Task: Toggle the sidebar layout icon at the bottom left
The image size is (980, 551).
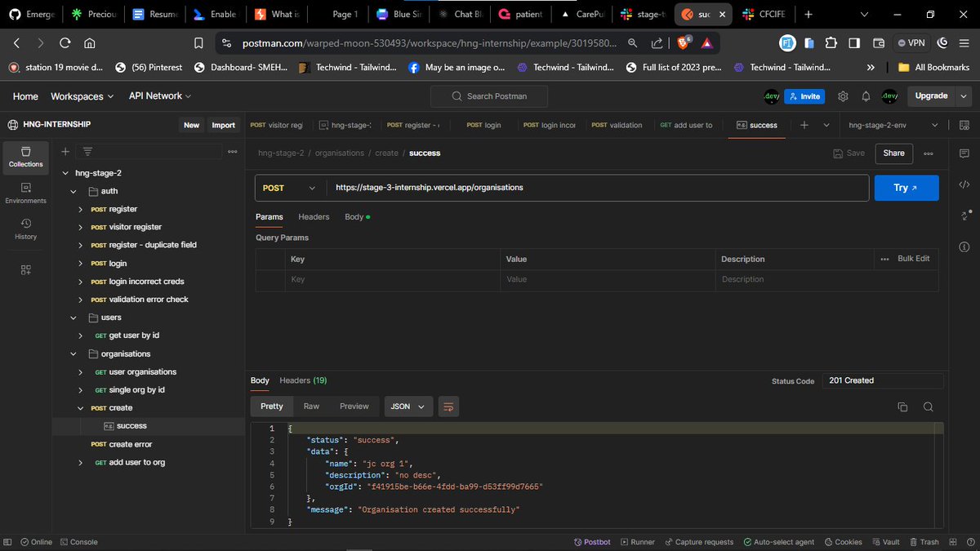Action: [x=8, y=542]
